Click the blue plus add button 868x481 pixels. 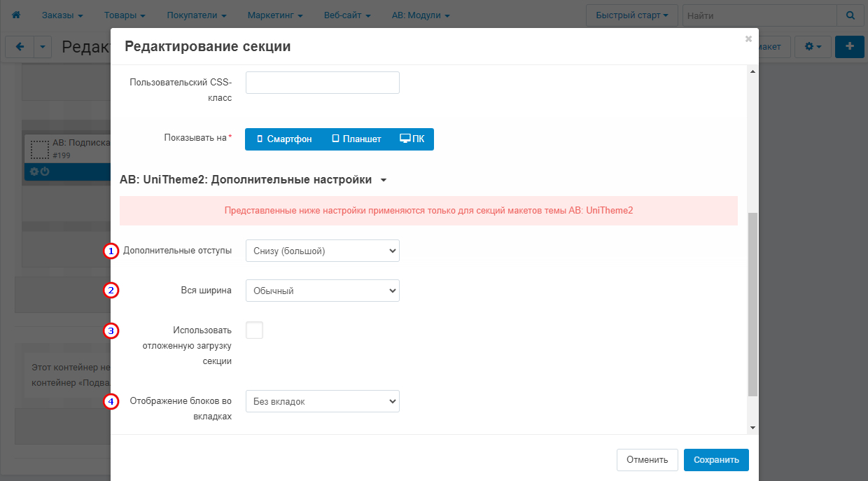[x=850, y=47]
